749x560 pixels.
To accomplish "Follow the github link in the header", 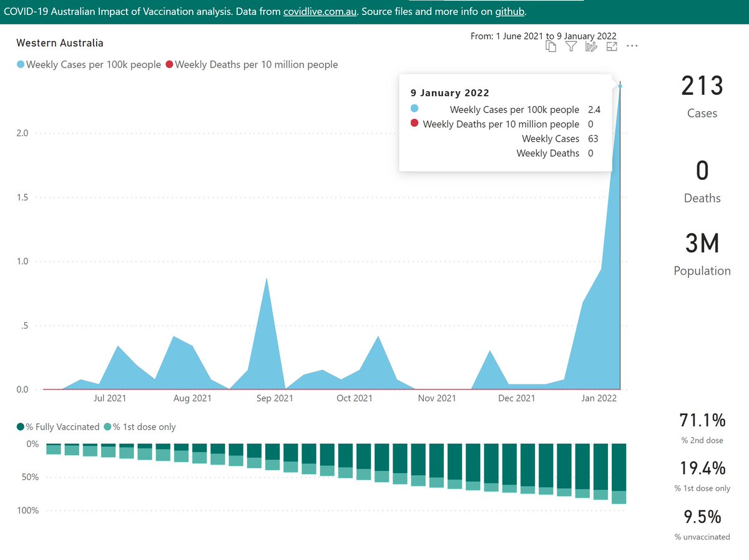I will pos(509,12).
